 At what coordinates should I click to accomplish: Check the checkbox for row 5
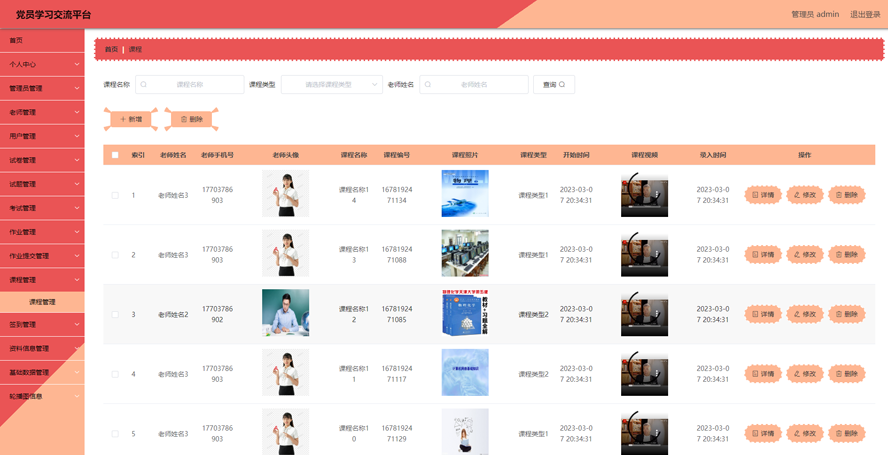115,433
